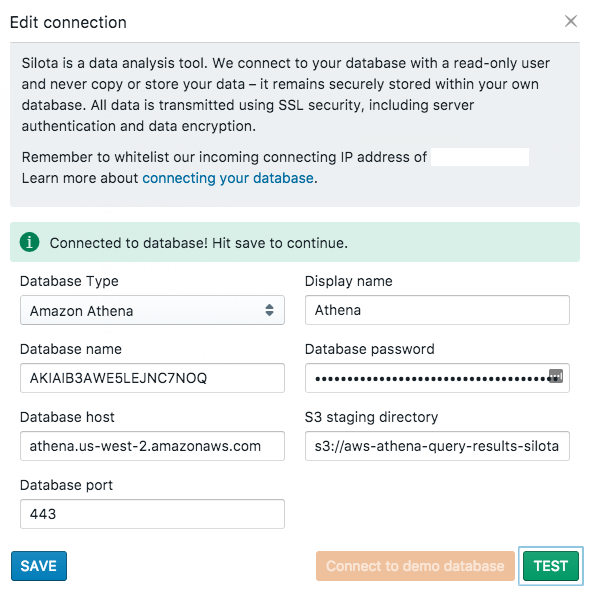Test the connection using TEST button
Screen dimensions: 591x594
[x=551, y=566]
